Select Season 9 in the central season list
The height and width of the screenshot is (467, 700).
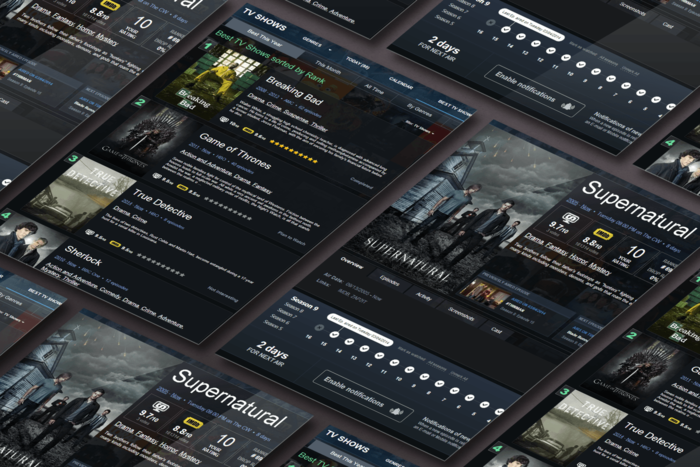pyautogui.click(x=304, y=302)
